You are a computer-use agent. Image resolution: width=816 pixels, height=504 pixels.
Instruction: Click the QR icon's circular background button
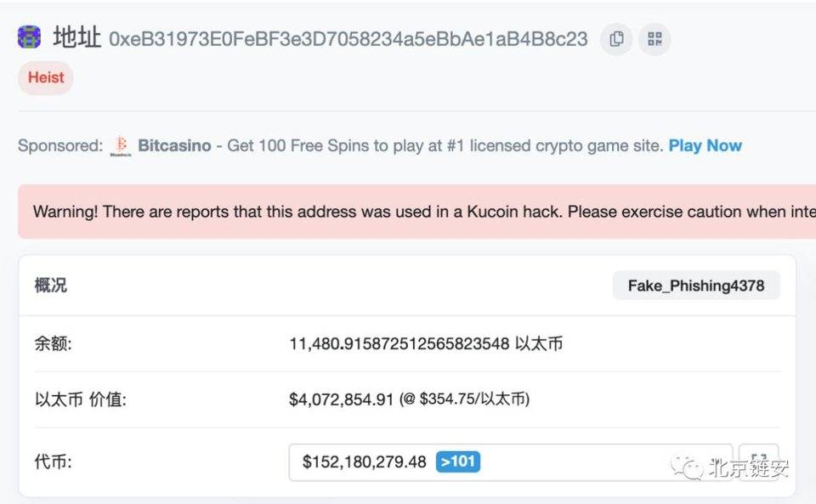pos(654,39)
